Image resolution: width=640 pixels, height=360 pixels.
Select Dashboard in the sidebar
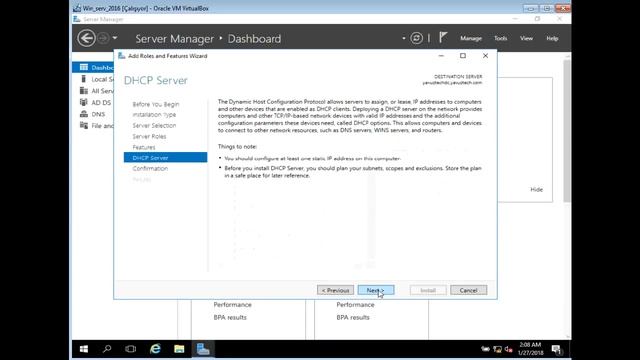[x=93, y=67]
